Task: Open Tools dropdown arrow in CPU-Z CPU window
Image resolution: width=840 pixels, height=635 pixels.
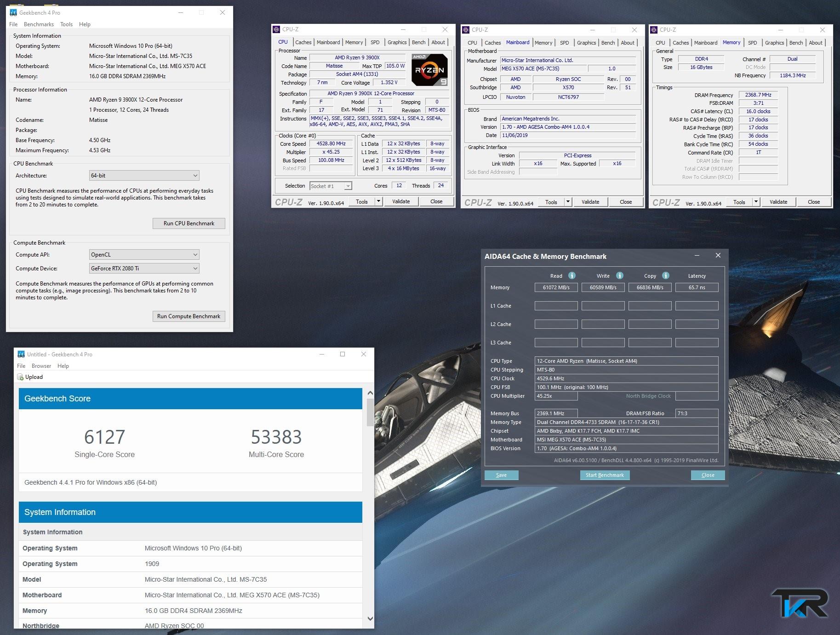Action: tap(378, 201)
